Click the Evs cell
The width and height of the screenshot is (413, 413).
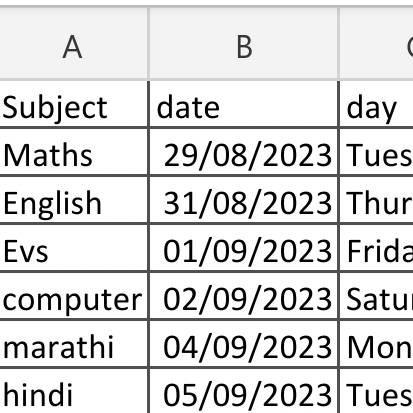pyautogui.click(x=74, y=248)
